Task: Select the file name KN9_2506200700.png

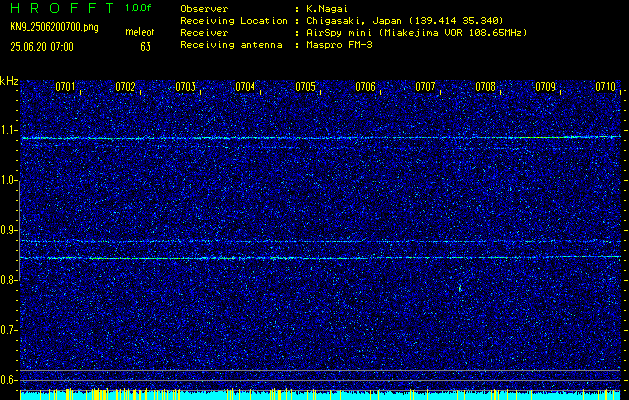Action: (x=54, y=27)
